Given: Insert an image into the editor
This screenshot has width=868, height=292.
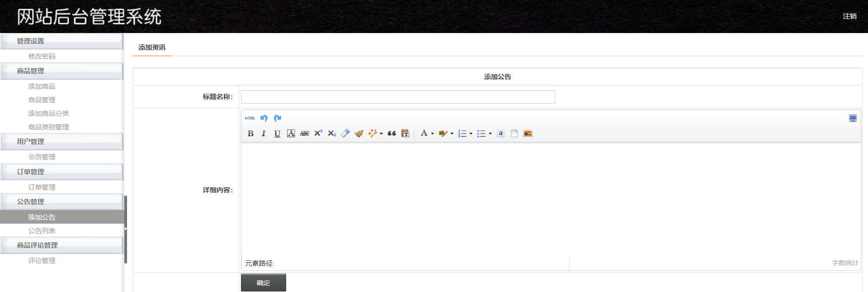Looking at the screenshot, I should tap(528, 134).
